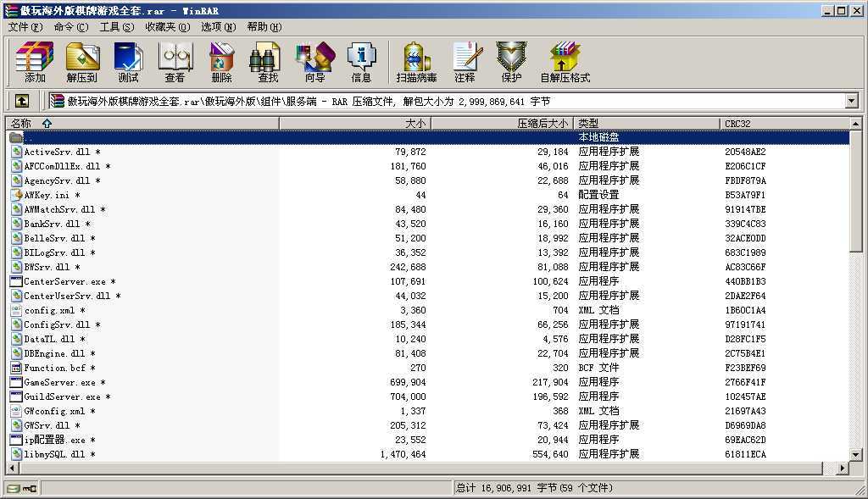Image resolution: width=868 pixels, height=499 pixels.
Task: Click the file icon of Function.bcf
Action: point(16,368)
